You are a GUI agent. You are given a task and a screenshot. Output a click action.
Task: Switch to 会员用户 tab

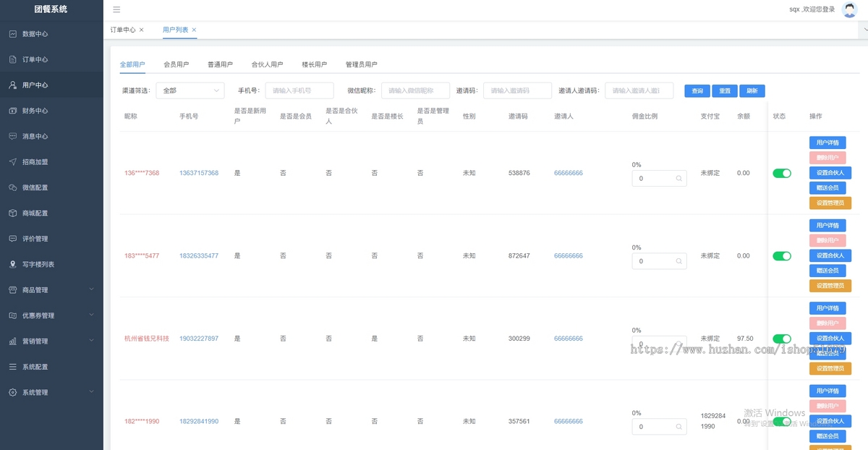(x=176, y=64)
